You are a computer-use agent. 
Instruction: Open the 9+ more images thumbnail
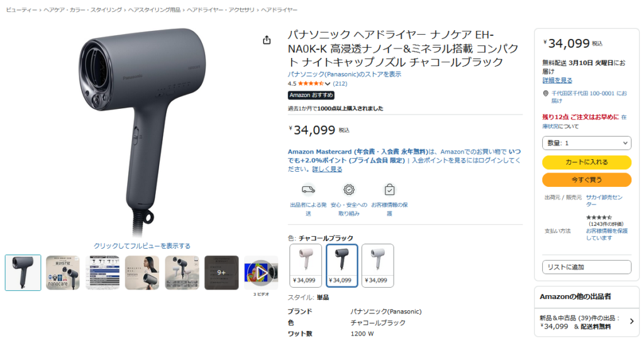pyautogui.click(x=221, y=273)
